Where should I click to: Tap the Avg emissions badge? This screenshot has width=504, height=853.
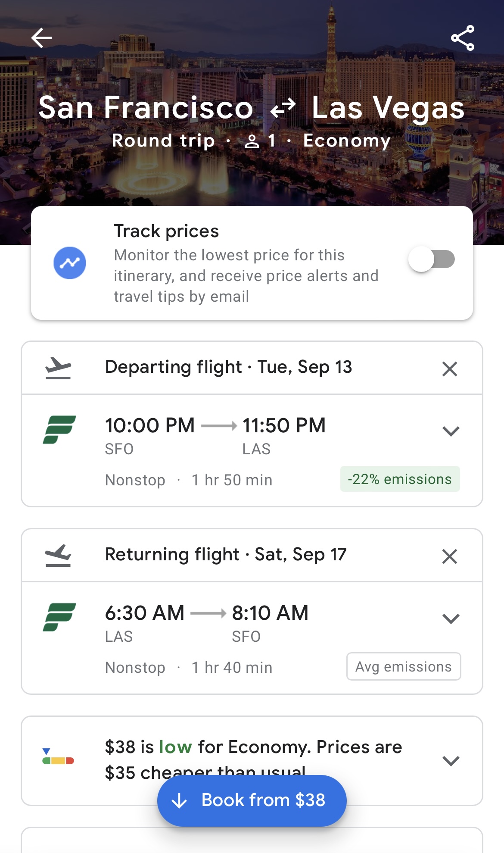coord(404,667)
